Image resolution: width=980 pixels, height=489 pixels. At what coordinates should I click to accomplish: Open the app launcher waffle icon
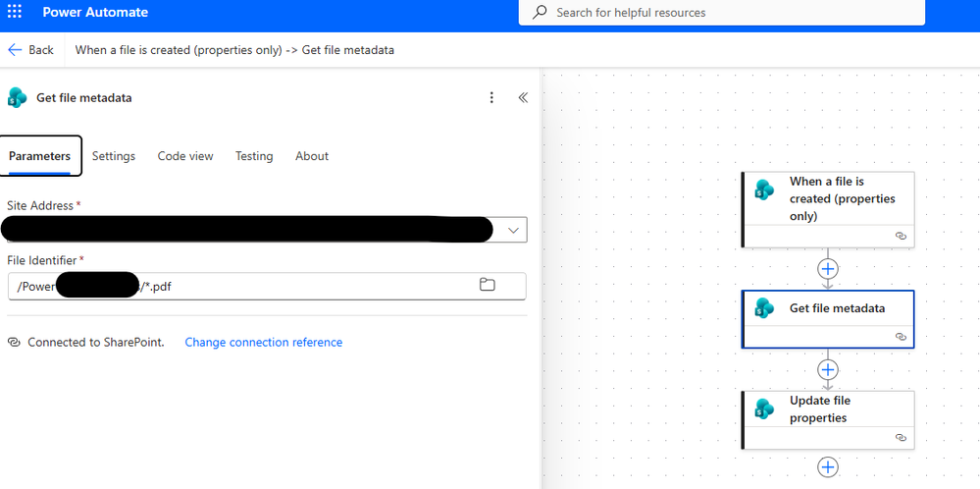point(15,12)
